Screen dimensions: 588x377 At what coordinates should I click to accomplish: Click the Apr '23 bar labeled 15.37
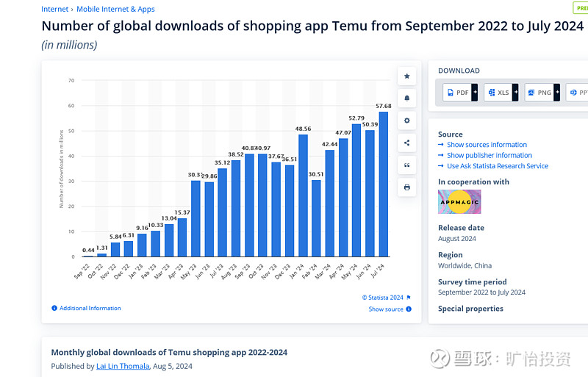click(182, 237)
